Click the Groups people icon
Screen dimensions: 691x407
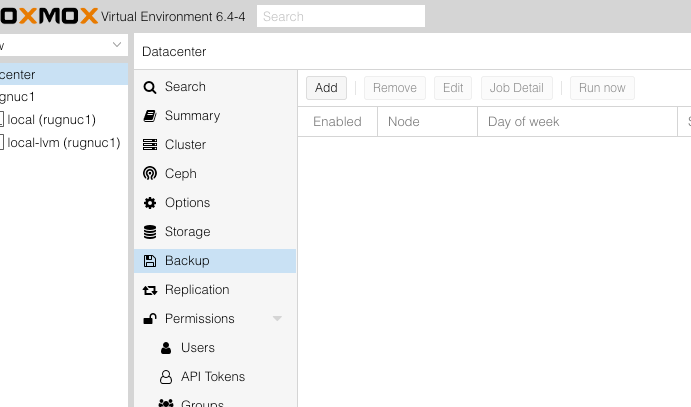click(166, 403)
